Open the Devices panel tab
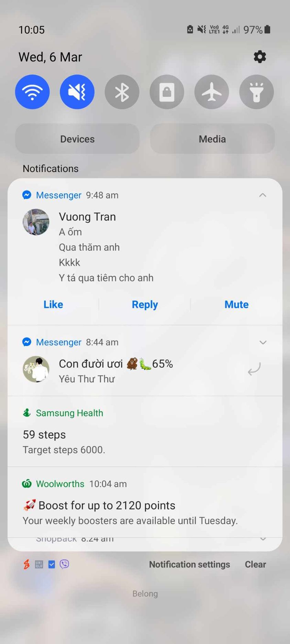 [77, 139]
